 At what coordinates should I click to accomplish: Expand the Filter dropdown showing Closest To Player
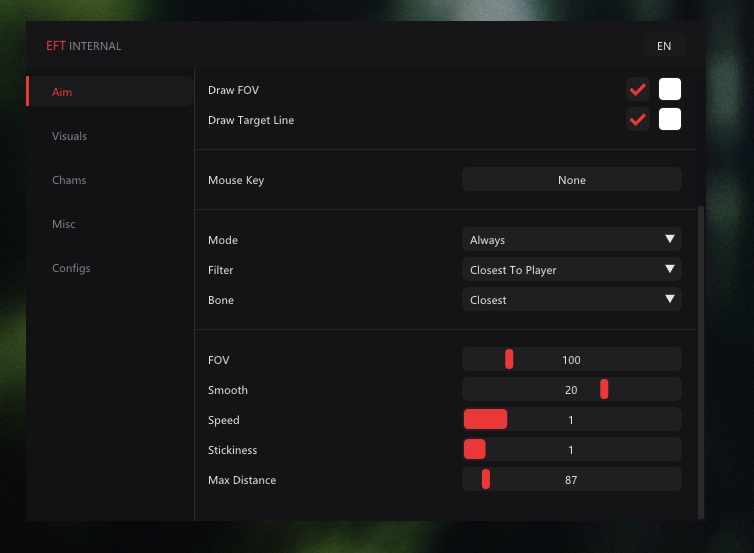[572, 269]
